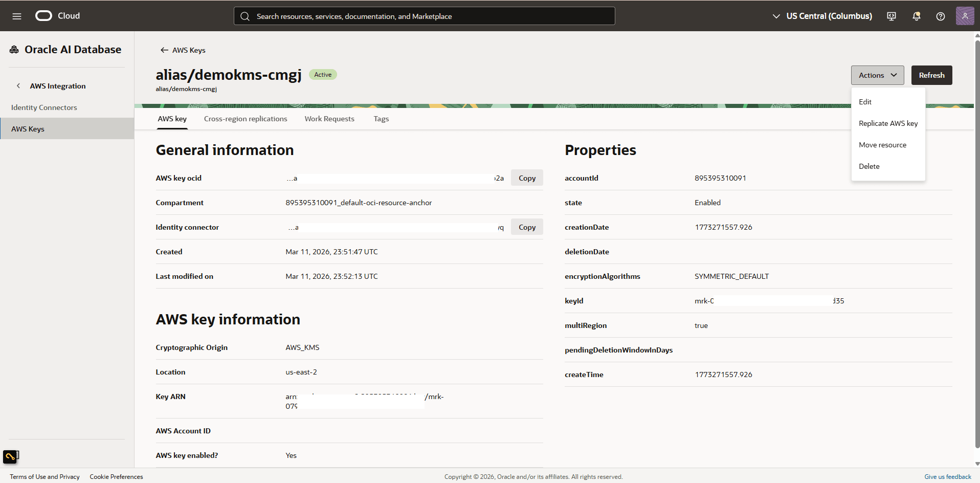Copy the AWS key ocid
980x483 pixels.
click(527, 178)
